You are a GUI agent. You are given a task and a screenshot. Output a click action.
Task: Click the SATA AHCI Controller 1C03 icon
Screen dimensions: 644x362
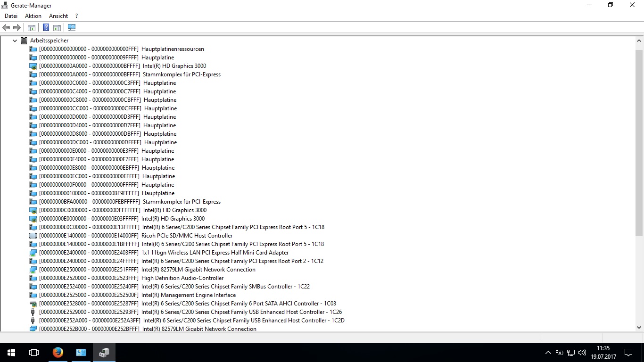tap(33, 304)
